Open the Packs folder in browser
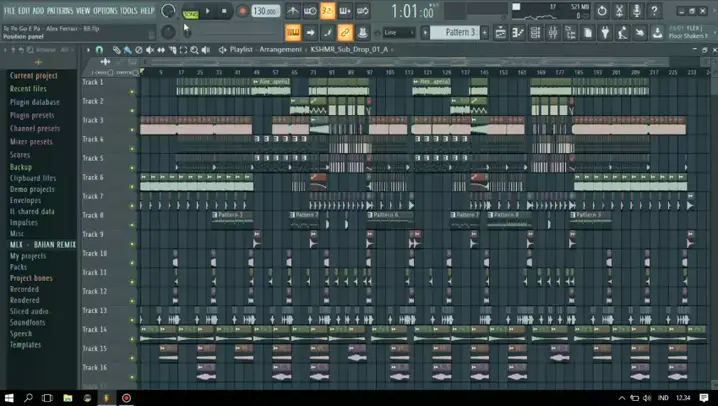 [19, 267]
